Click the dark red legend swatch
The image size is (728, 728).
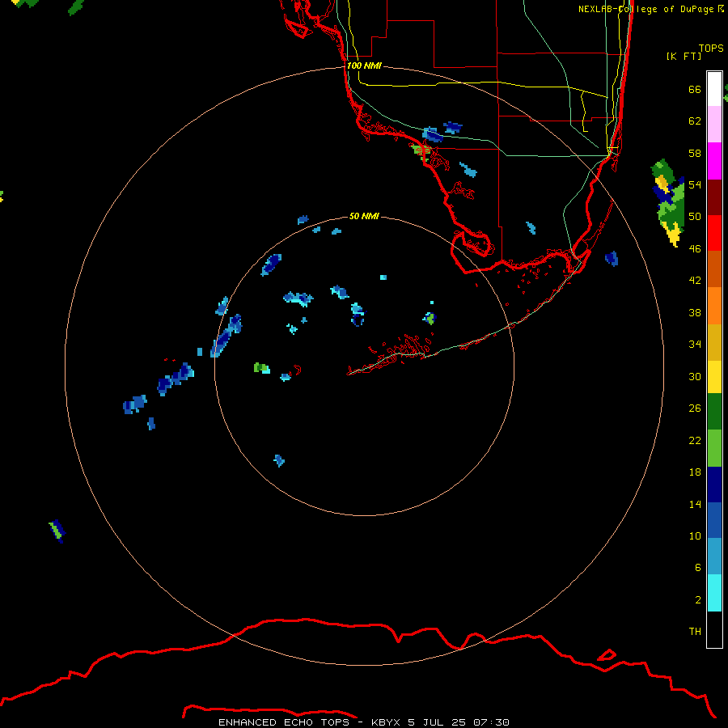tap(714, 197)
